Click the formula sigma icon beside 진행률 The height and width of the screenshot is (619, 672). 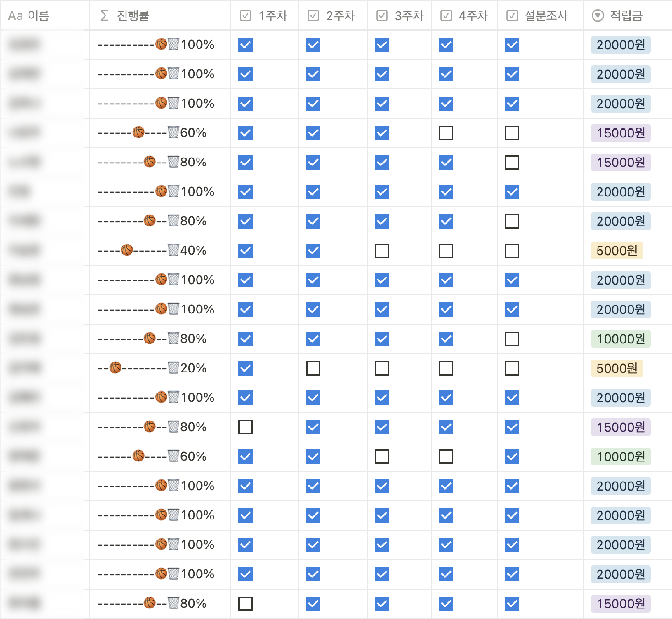coord(104,15)
